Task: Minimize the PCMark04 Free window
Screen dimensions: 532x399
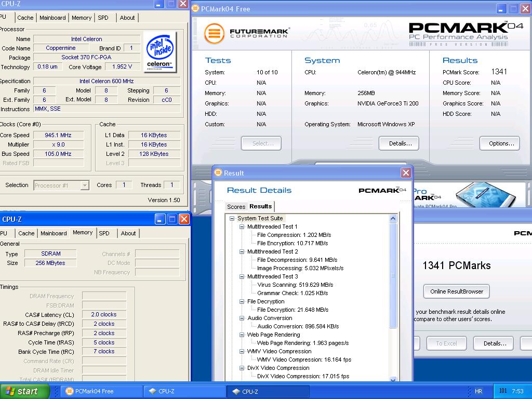Action: pos(501,8)
